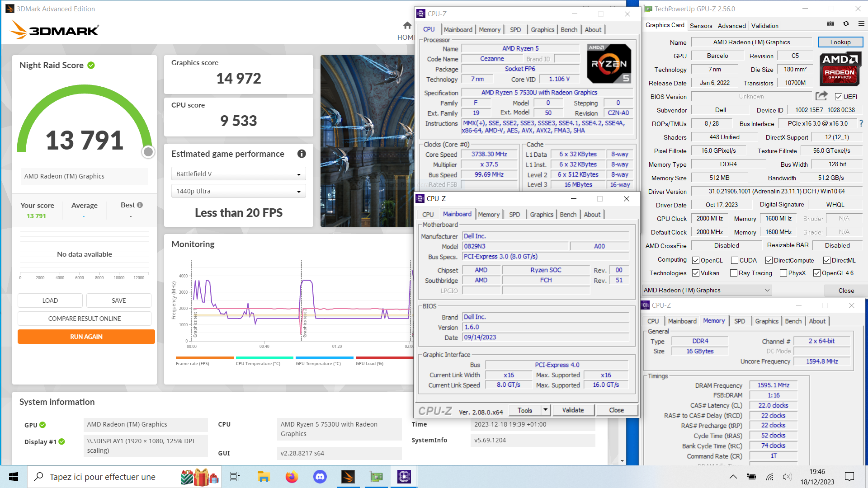Click the 3DMark scrollbar down arrow
The width and height of the screenshot is (868, 488).
[x=623, y=461]
